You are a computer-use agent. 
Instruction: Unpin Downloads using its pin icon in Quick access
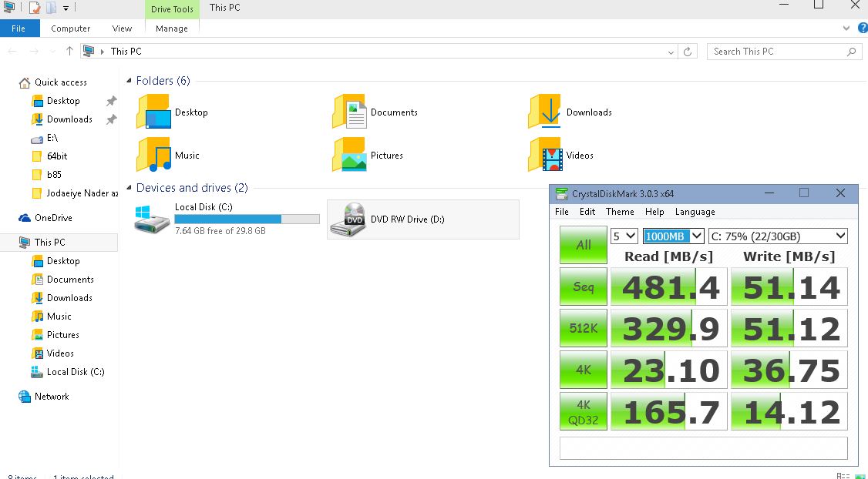click(111, 119)
